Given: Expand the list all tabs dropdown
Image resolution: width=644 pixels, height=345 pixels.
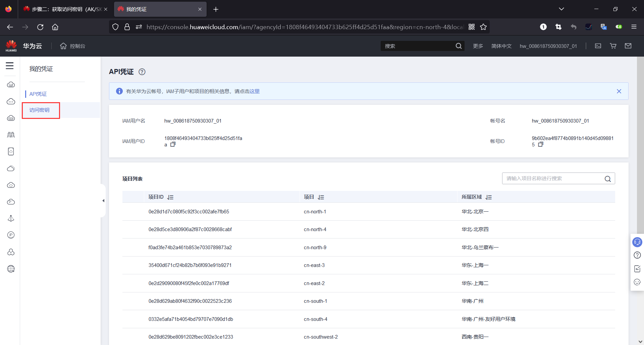Looking at the screenshot, I should (x=561, y=9).
